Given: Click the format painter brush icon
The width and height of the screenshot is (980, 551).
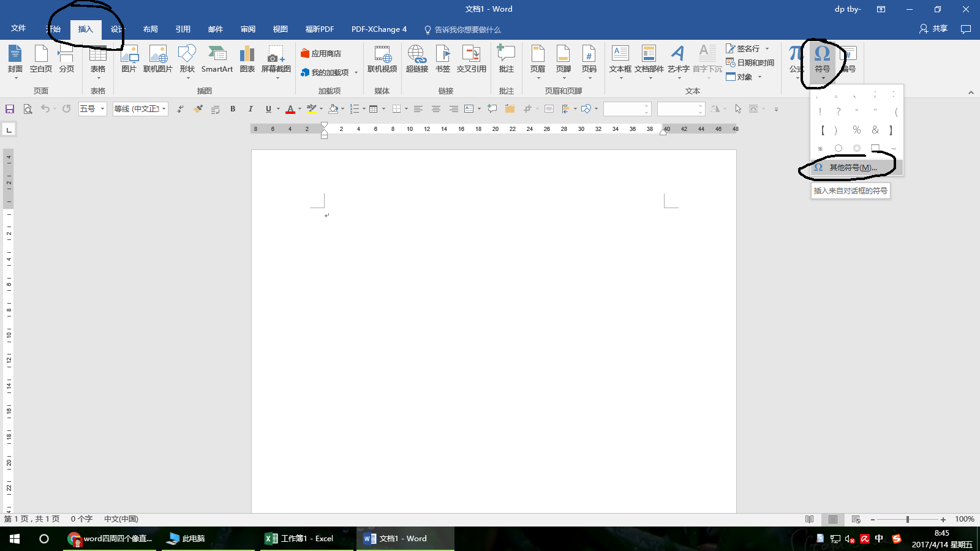Looking at the screenshot, I should (198, 109).
